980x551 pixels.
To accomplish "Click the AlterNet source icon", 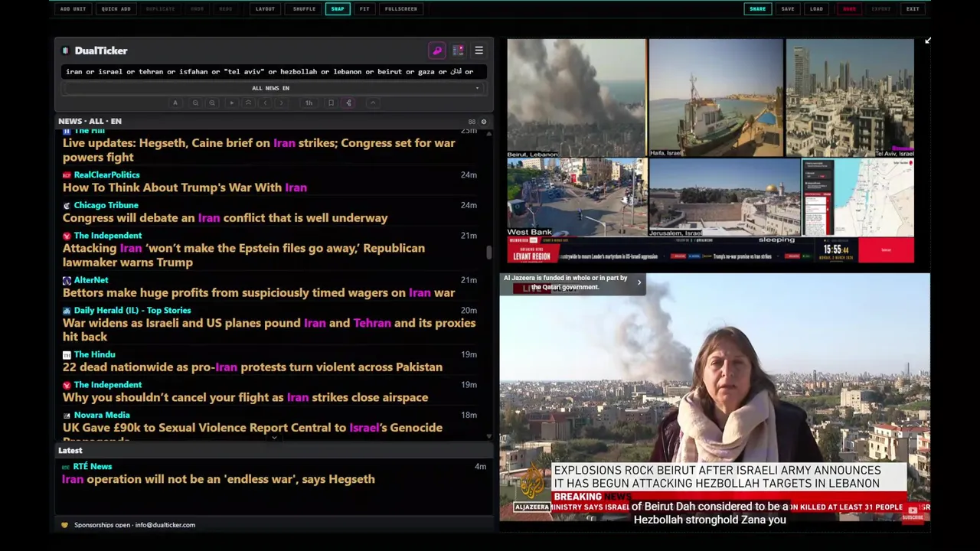I will pyautogui.click(x=67, y=281).
